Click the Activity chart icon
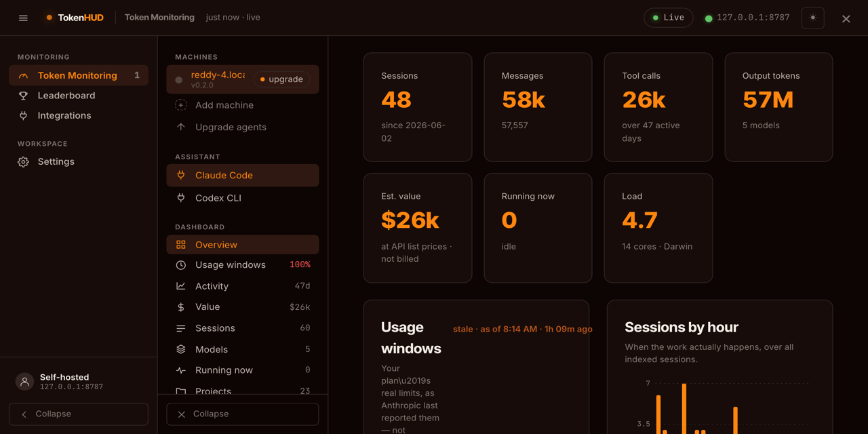 (181, 286)
